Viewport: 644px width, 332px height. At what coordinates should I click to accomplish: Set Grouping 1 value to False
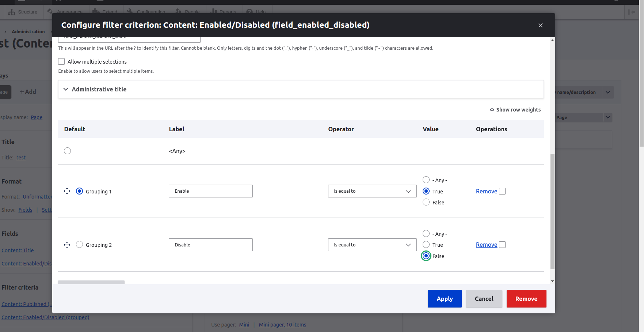click(x=426, y=202)
